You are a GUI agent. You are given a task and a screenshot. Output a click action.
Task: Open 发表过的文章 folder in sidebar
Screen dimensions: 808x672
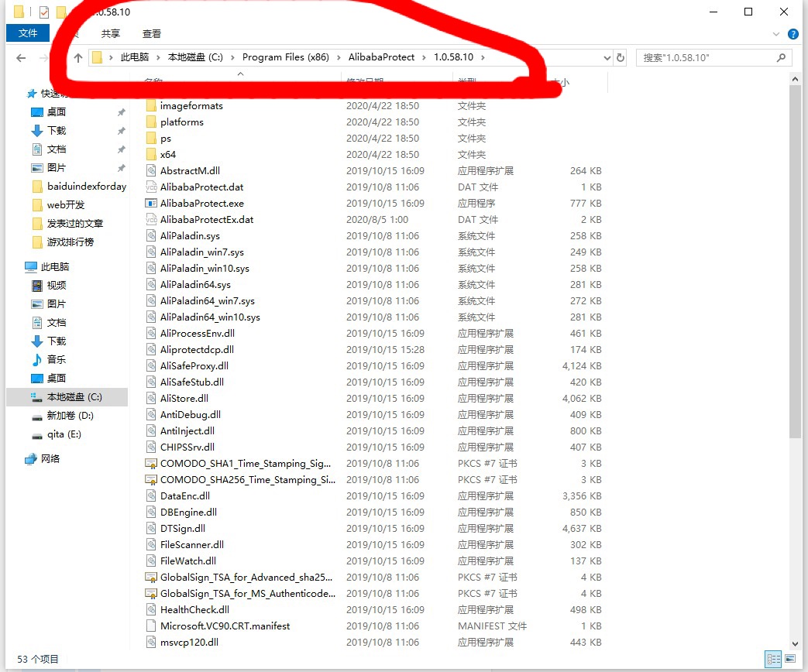coord(74,223)
